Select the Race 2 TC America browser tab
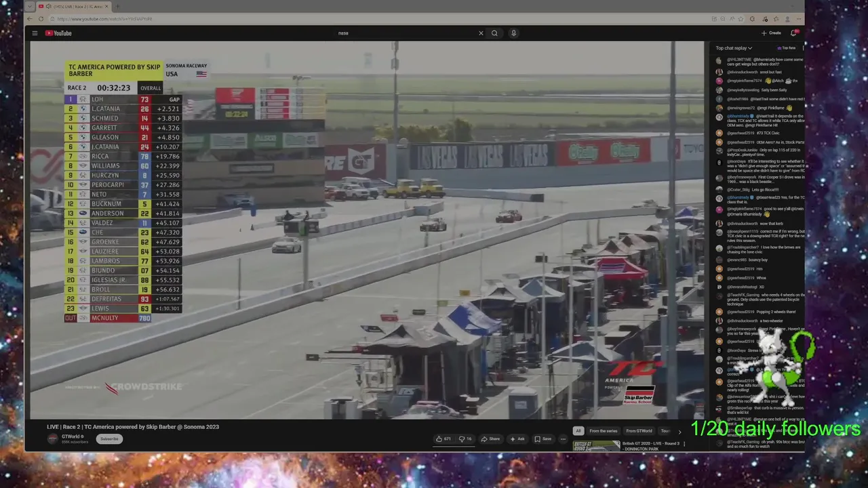 point(75,7)
